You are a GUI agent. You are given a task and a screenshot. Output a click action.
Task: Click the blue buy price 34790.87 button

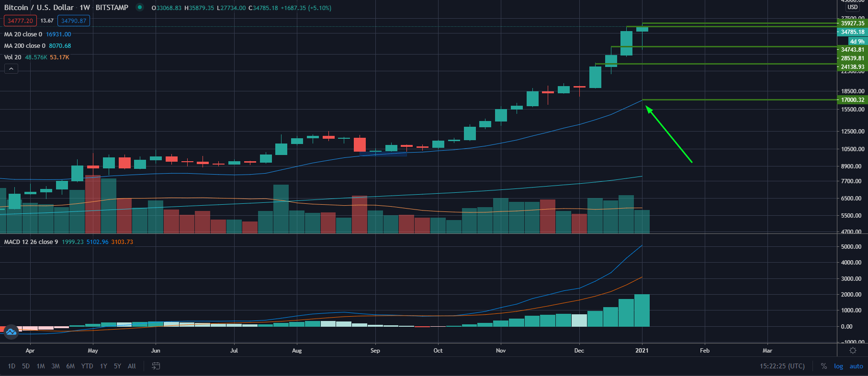74,21
